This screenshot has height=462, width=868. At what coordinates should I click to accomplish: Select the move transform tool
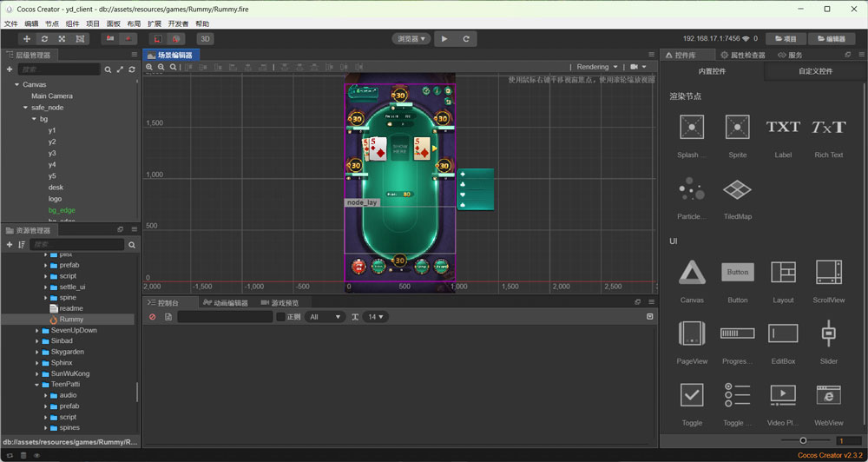(27, 39)
